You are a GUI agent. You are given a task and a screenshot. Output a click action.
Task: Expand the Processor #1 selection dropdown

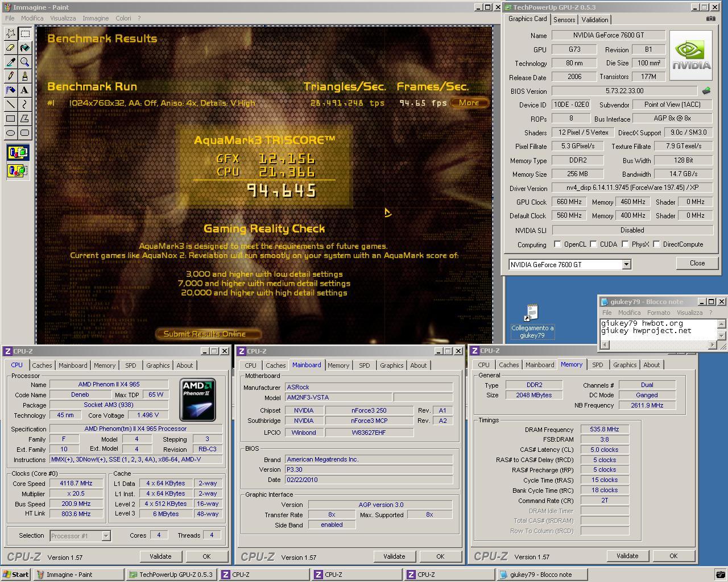106,535
